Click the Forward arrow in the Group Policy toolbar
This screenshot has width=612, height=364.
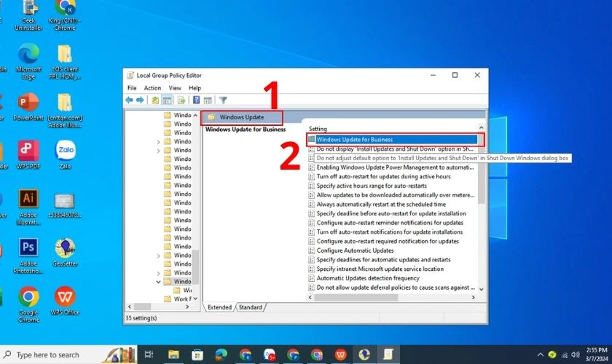pyautogui.click(x=140, y=100)
